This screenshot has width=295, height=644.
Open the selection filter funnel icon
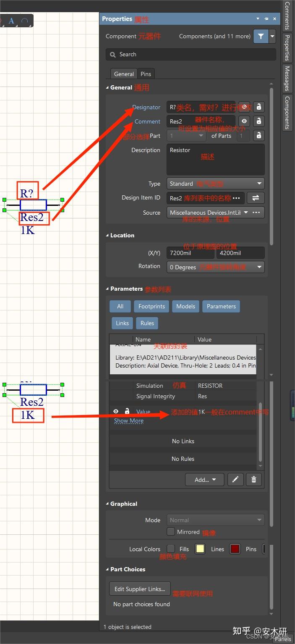click(261, 37)
